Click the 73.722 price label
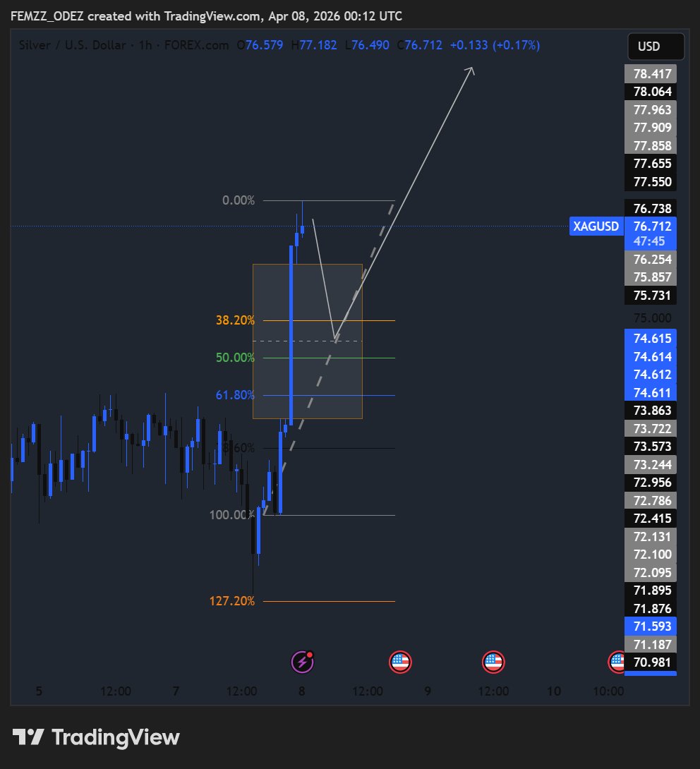The height and width of the screenshot is (769, 700). click(651, 429)
